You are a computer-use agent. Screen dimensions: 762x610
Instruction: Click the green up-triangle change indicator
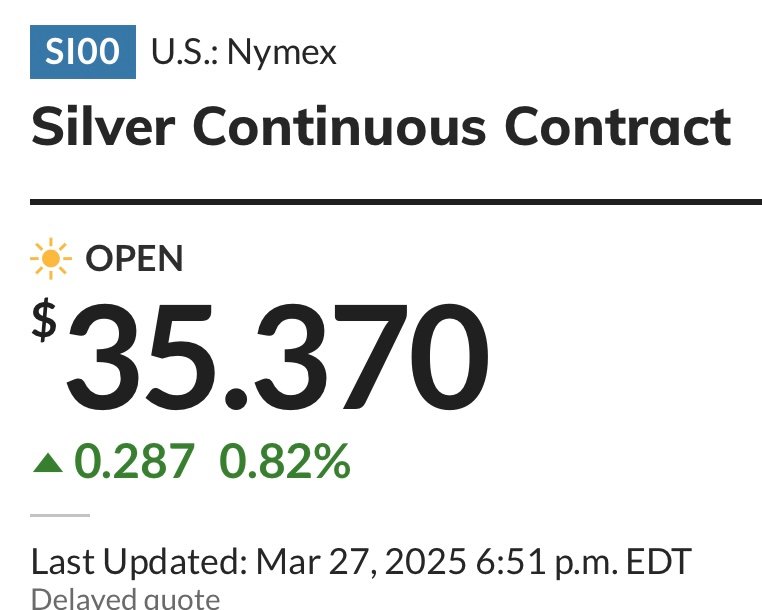[x=48, y=462]
